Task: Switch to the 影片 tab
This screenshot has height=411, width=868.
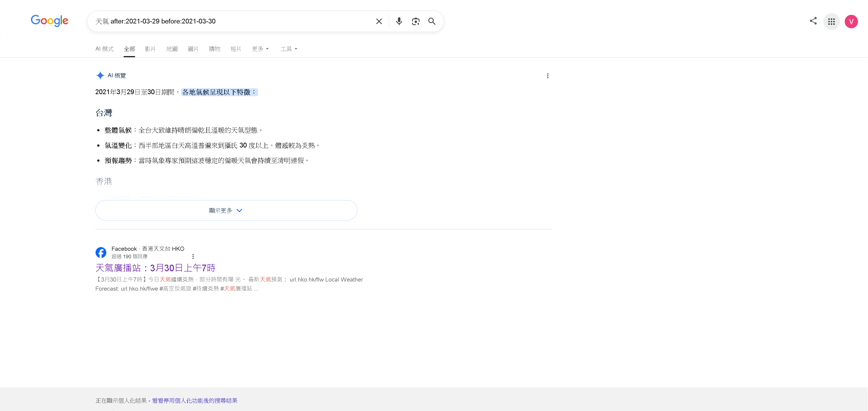Action: pos(150,49)
